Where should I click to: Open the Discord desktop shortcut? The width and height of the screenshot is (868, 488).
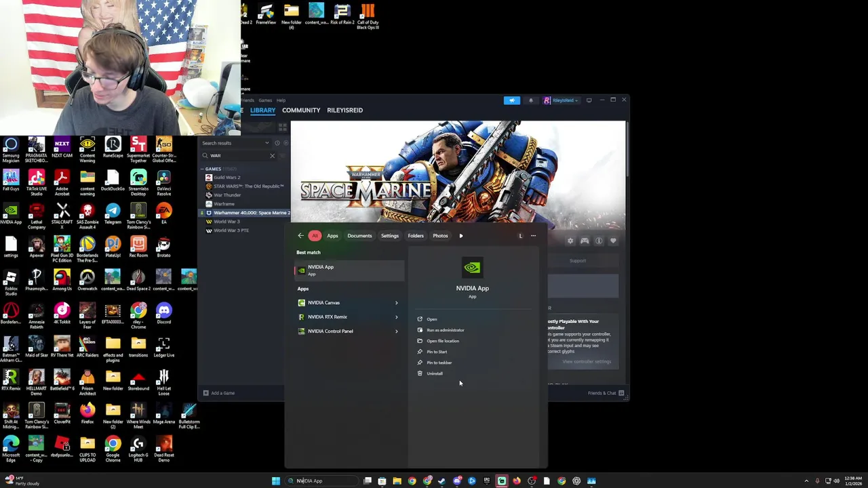163,314
